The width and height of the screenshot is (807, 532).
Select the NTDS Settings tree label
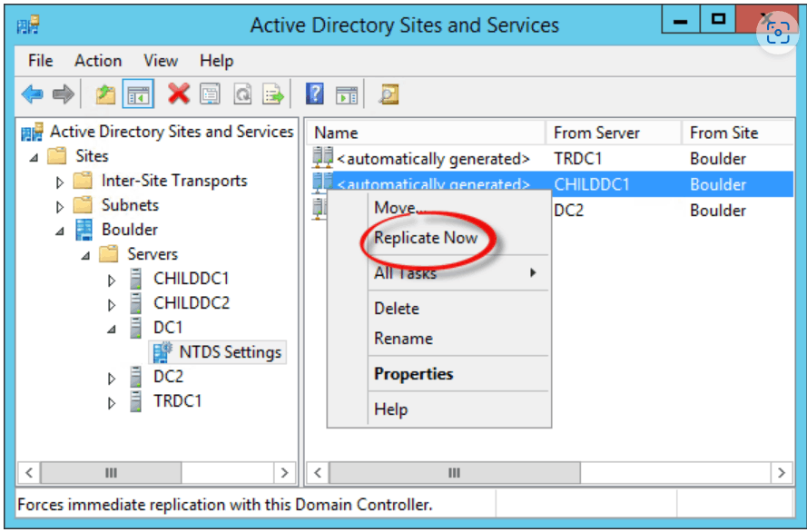point(230,352)
